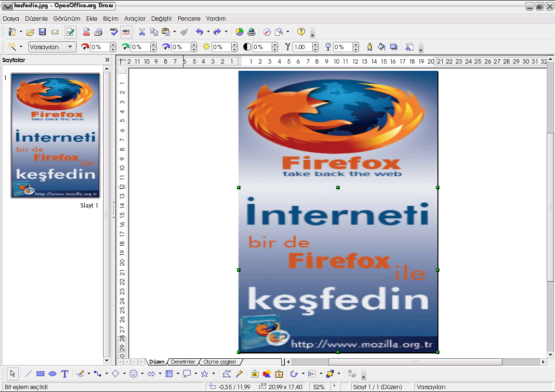
Task: Export directly as PDF
Action: 86,32
